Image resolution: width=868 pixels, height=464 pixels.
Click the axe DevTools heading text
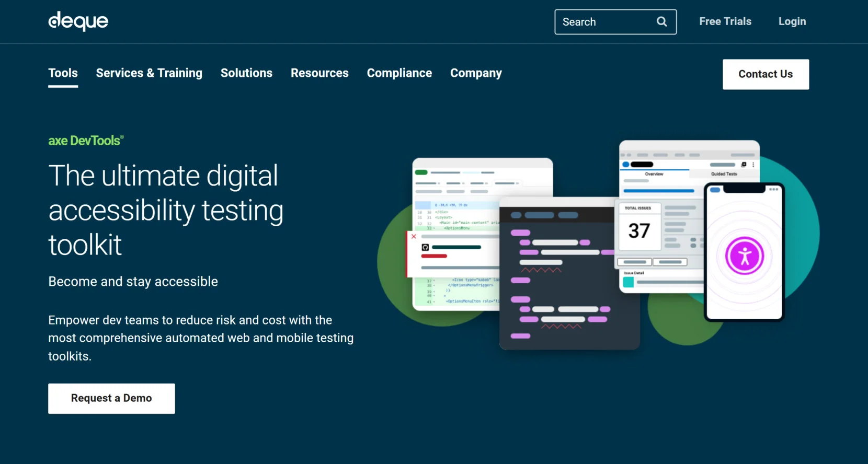(86, 141)
